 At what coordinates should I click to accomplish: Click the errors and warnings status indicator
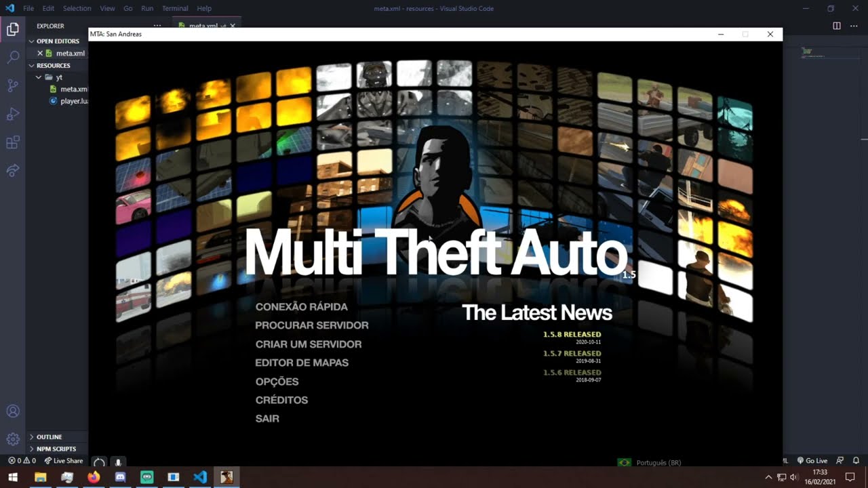coord(22,461)
